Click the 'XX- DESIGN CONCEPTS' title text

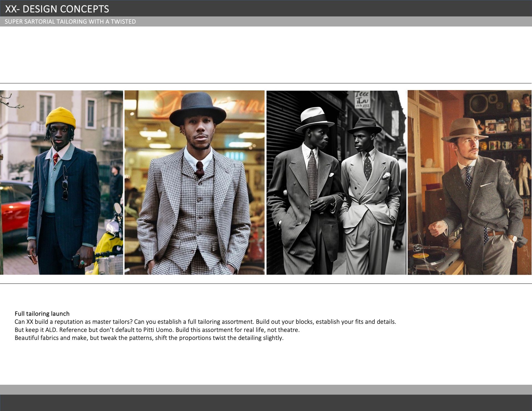pyautogui.click(x=57, y=9)
